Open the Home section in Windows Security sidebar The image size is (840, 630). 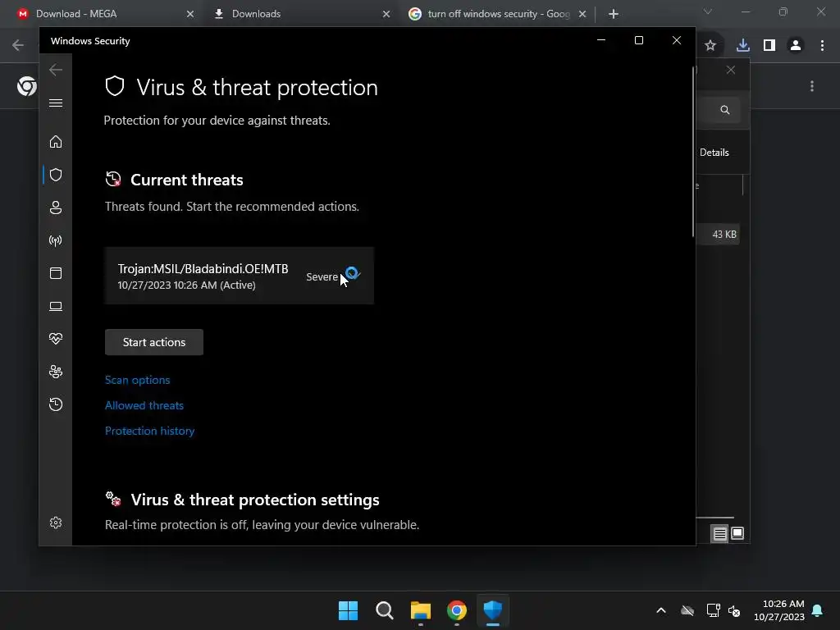56,142
